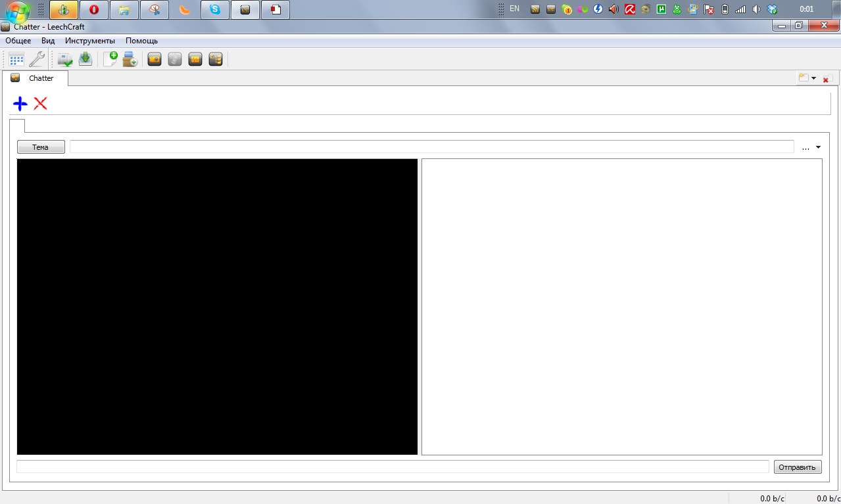Click the green download arrow toolbar icon
Screen dimensions: 841x504
85,59
